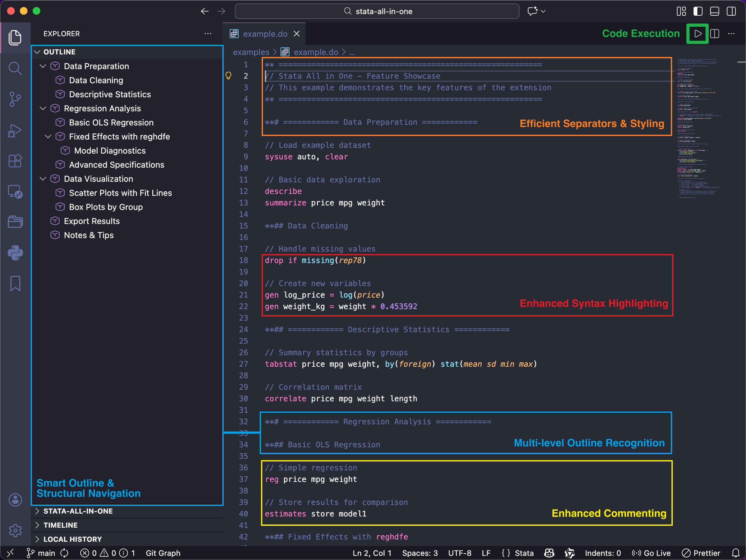The width and height of the screenshot is (746, 560).
Task: Toggle the secondary sidebar visibility
Action: coord(731,11)
